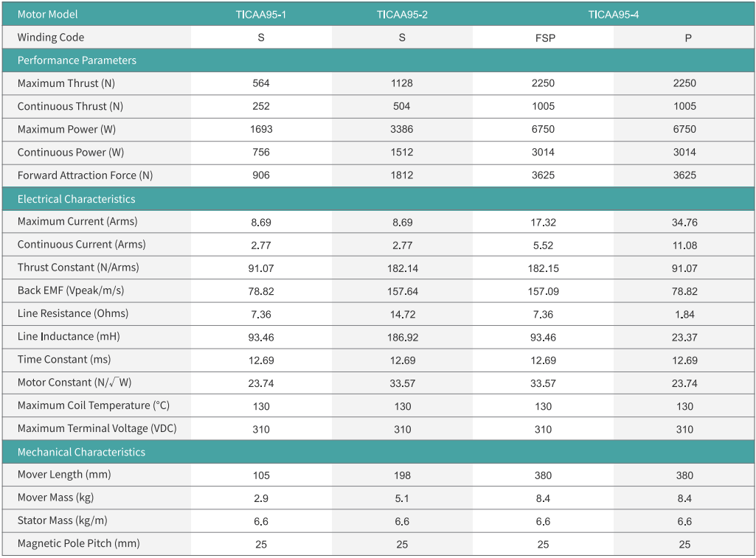Select the 1128 maximum thrust value
This screenshot has width=756, height=558.
[402, 83]
